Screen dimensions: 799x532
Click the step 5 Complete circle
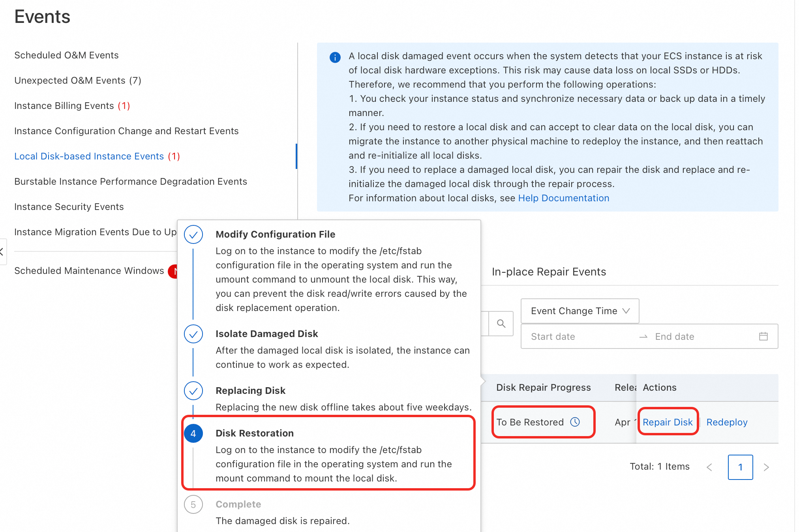193,504
